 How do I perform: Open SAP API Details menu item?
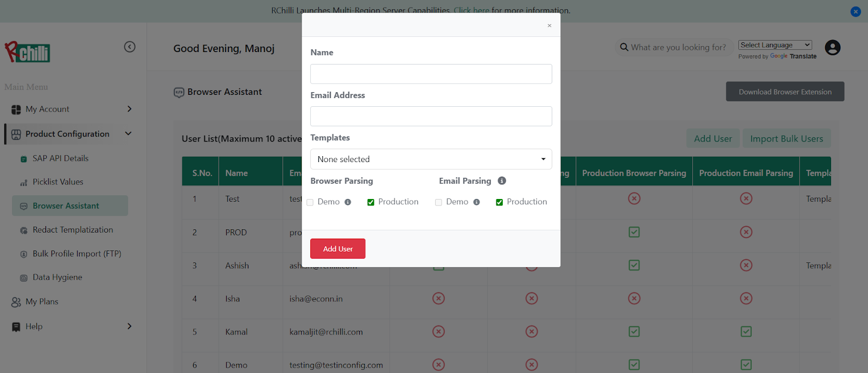tap(60, 158)
